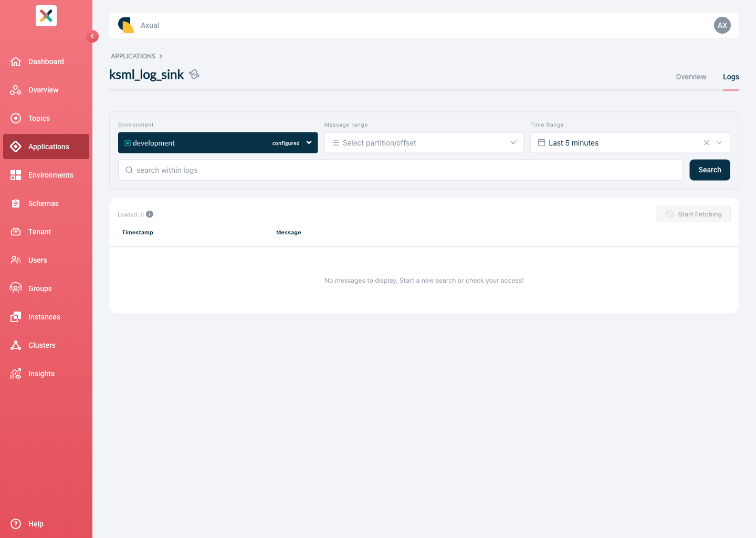
Task: Switch to the Overview tab
Action: (691, 77)
